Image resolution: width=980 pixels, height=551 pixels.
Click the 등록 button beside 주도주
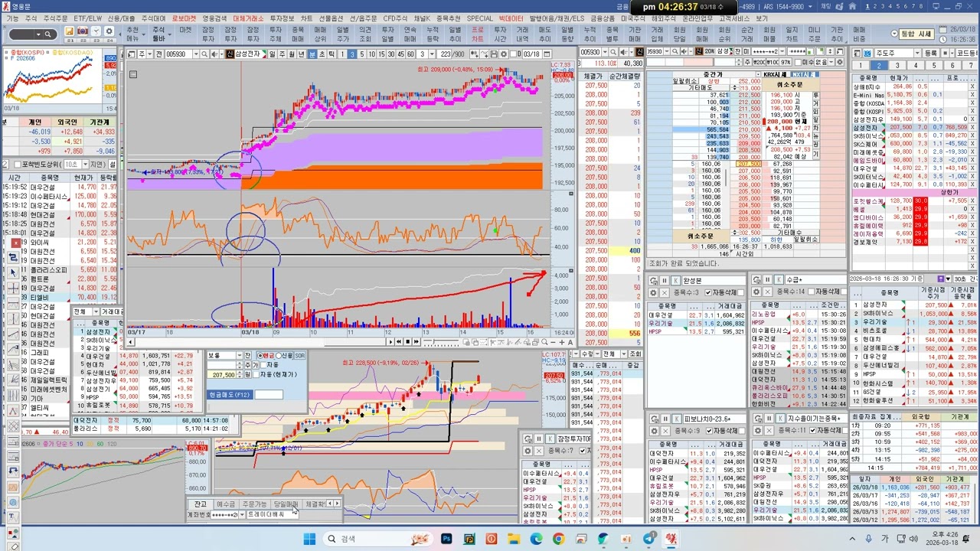click(x=931, y=53)
